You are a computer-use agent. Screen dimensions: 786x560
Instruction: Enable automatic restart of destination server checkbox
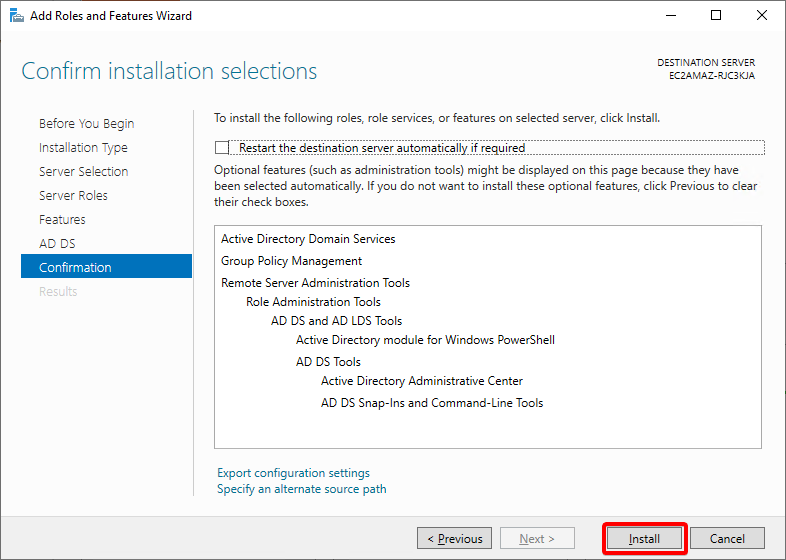(x=222, y=148)
